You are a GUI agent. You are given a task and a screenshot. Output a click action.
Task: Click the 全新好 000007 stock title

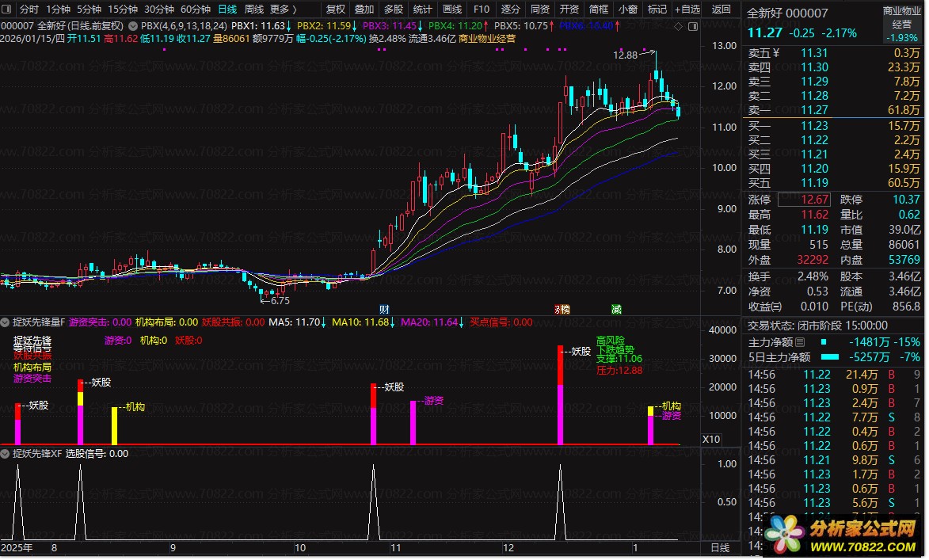[x=787, y=13]
